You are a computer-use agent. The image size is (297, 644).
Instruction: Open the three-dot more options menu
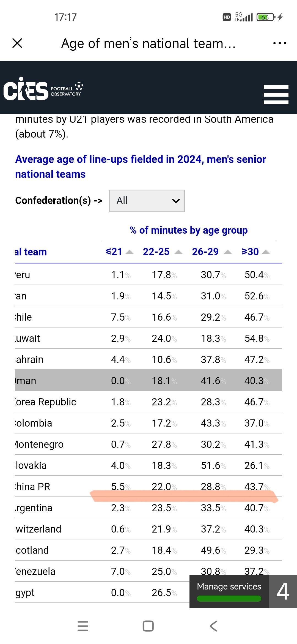280,43
